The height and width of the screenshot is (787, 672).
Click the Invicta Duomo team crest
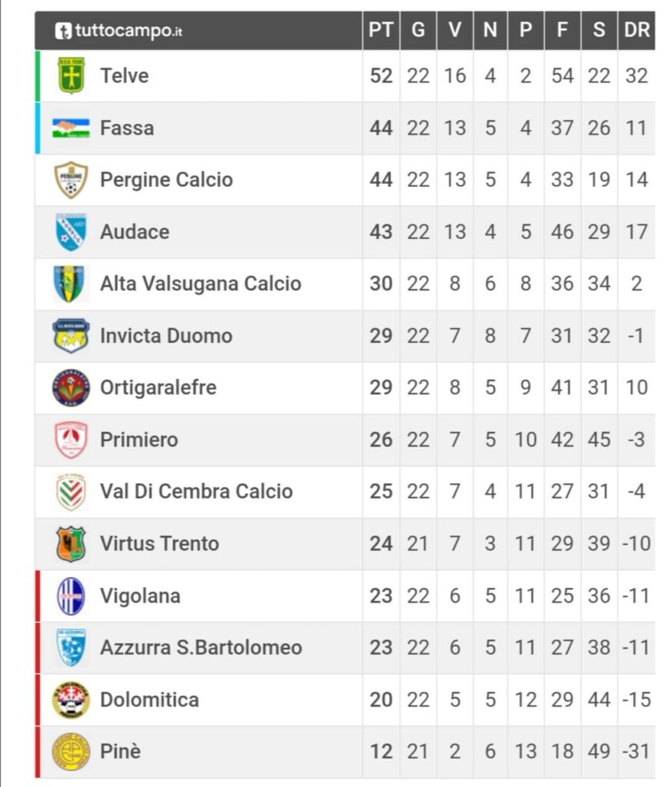point(71,336)
